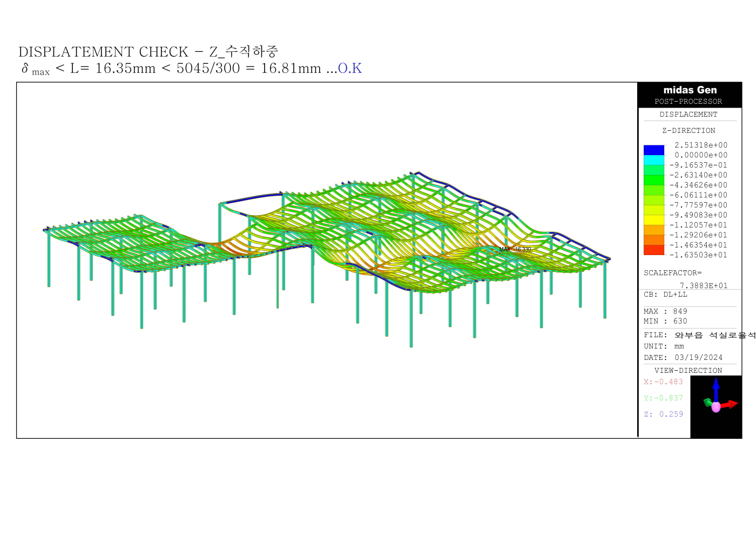
Task: Click the 2.51318e+00 legend value
Action: click(700, 145)
